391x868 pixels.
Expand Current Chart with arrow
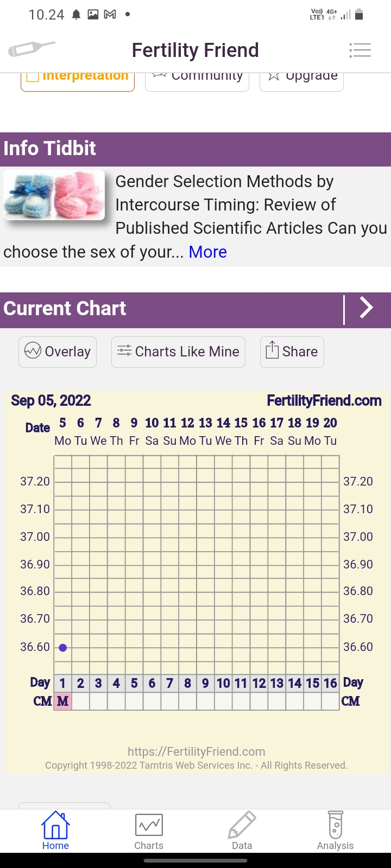point(367,308)
